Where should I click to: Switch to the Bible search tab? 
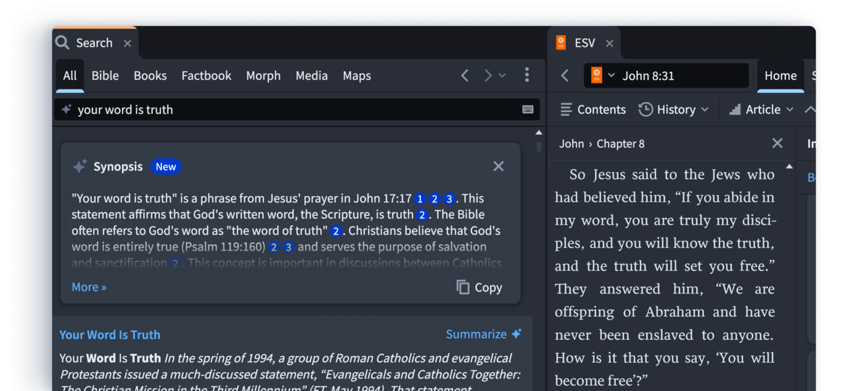pyautogui.click(x=105, y=75)
